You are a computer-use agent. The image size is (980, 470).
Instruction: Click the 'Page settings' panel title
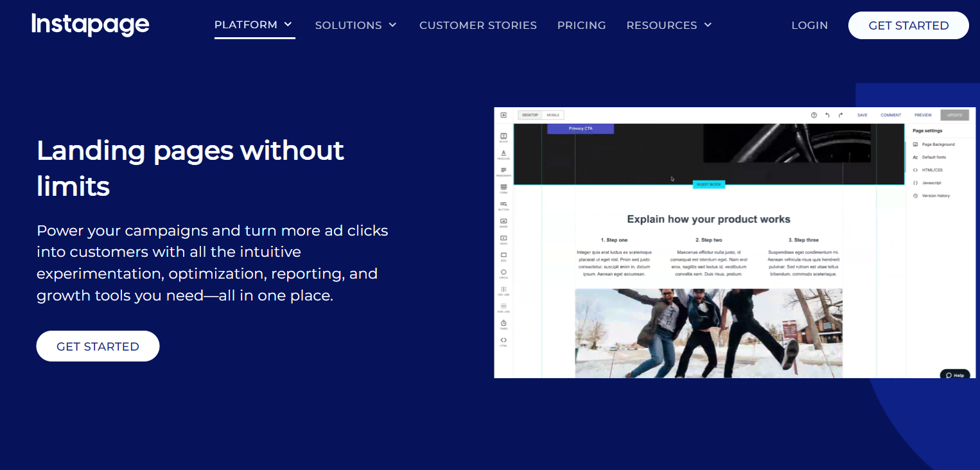(927, 130)
